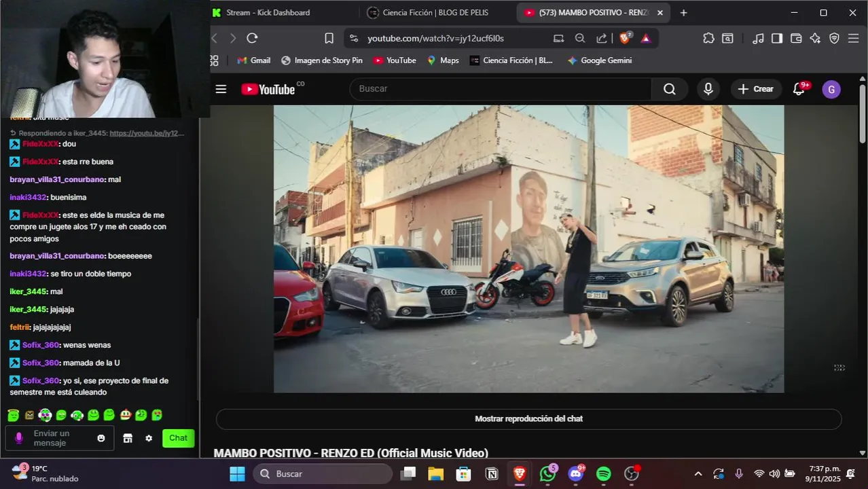Screen dimensions: 868x489
Task: Click the taskbar Buscar search box
Action: coord(323,473)
